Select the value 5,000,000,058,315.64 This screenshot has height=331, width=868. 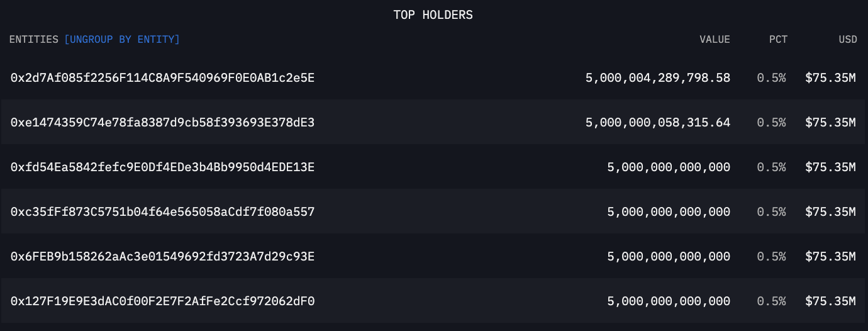tap(657, 123)
